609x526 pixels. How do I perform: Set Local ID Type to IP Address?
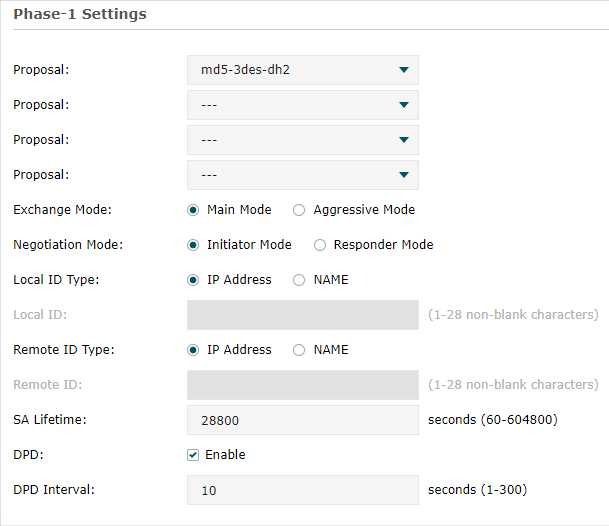(193, 280)
